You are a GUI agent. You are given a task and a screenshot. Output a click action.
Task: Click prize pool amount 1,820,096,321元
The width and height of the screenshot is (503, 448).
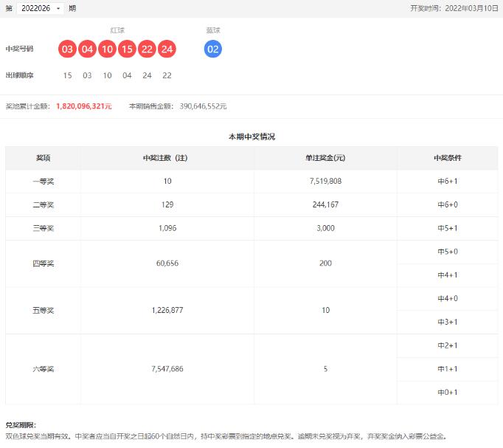click(x=84, y=106)
